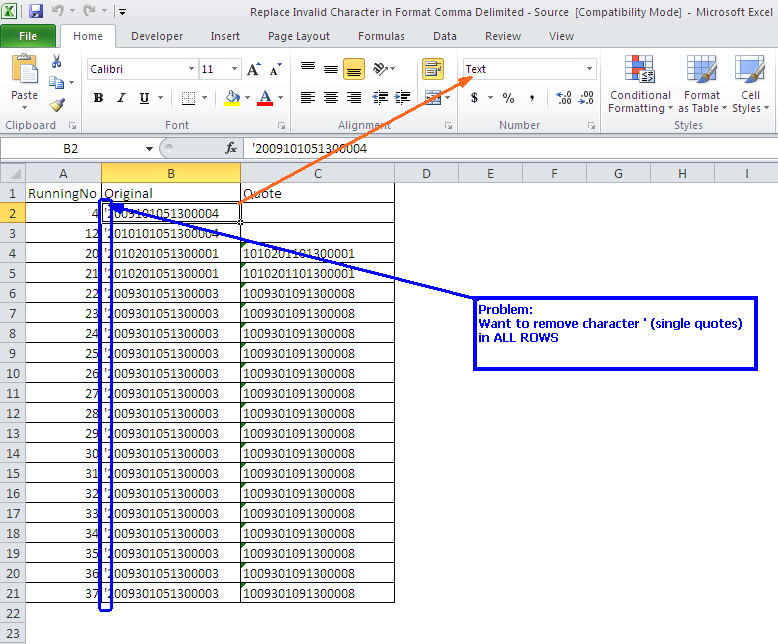The image size is (778, 644).
Task: Toggle Italic formatting
Action: (121, 98)
